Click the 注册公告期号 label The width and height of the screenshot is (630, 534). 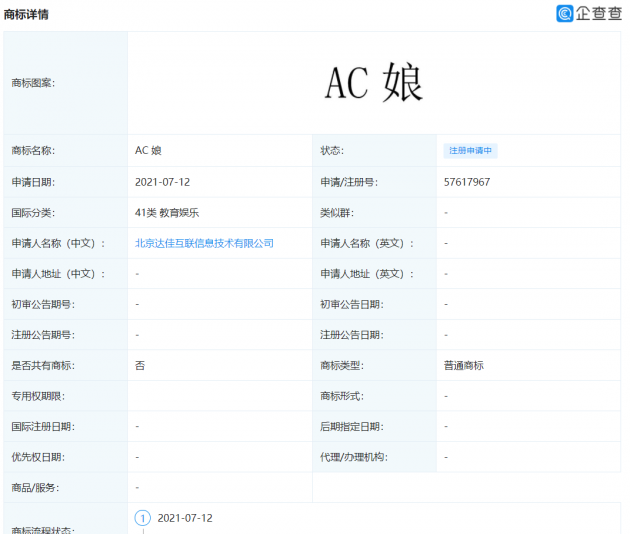click(x=43, y=335)
